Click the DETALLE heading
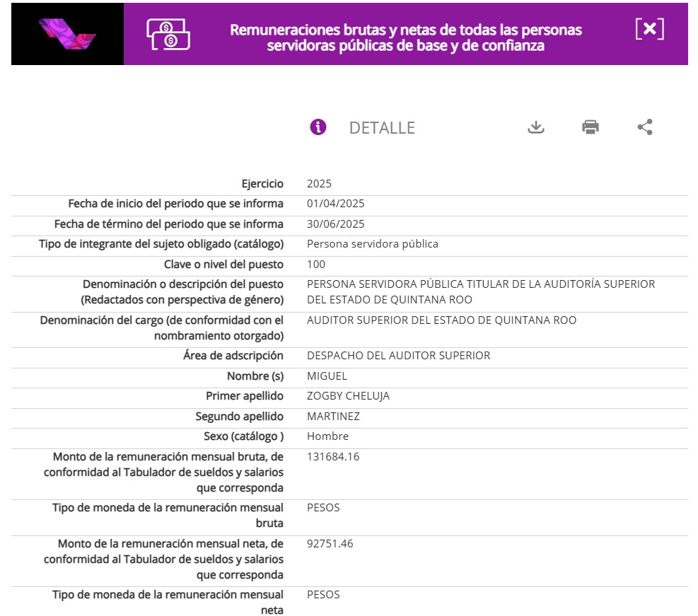 pos(382,128)
